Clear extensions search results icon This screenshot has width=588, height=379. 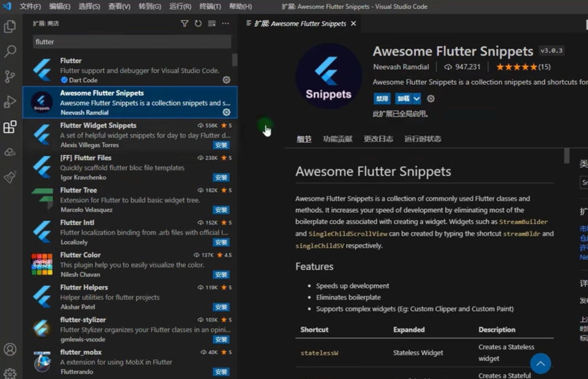pos(212,24)
